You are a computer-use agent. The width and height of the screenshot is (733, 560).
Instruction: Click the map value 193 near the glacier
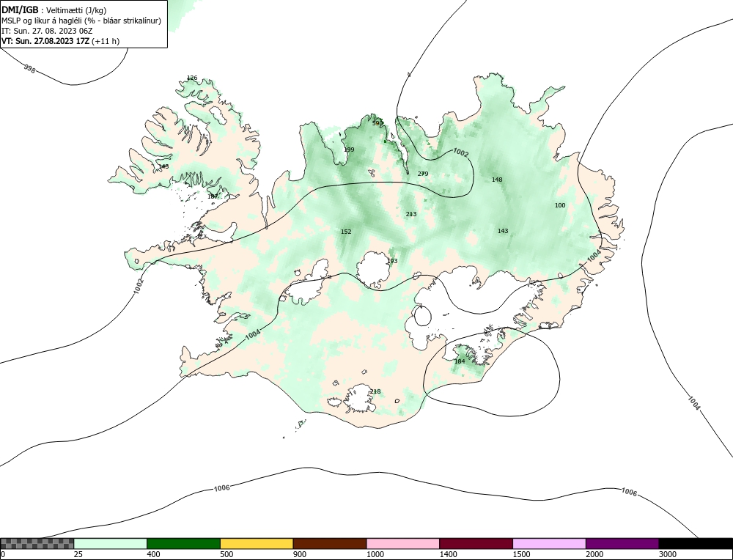coord(392,261)
